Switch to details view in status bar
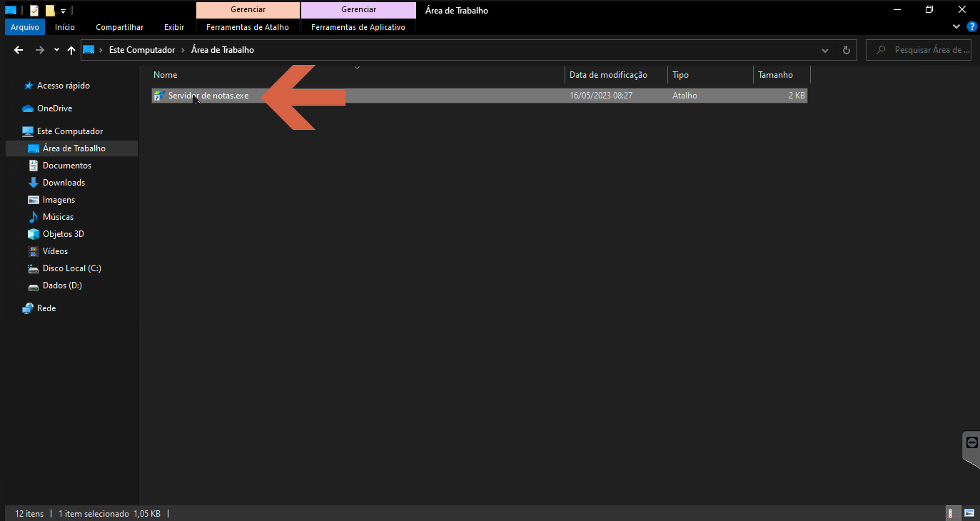 (x=954, y=513)
